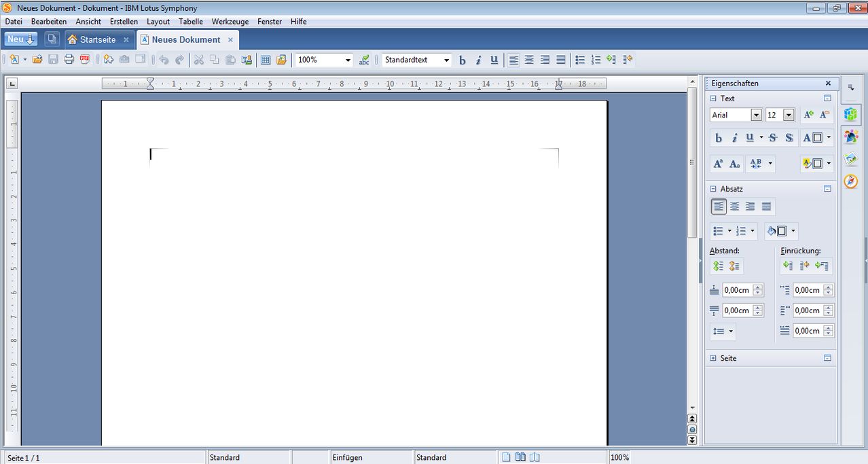868x464 pixels.
Task: Click the Export as PDF toolbar icon
Action: click(x=85, y=60)
